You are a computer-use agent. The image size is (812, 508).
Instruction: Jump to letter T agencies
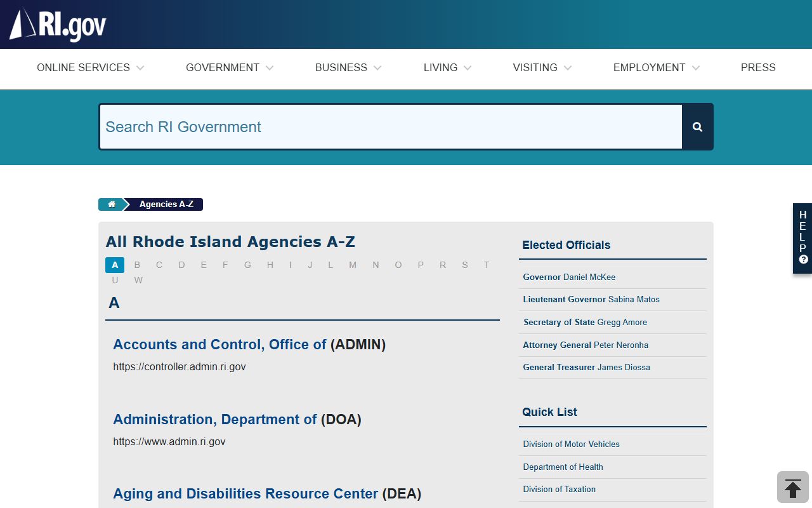(487, 265)
